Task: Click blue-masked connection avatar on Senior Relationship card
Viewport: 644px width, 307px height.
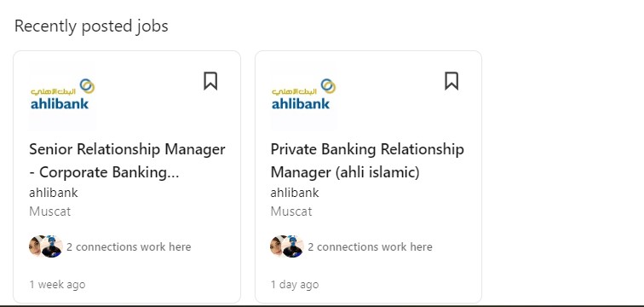Action: pos(52,246)
